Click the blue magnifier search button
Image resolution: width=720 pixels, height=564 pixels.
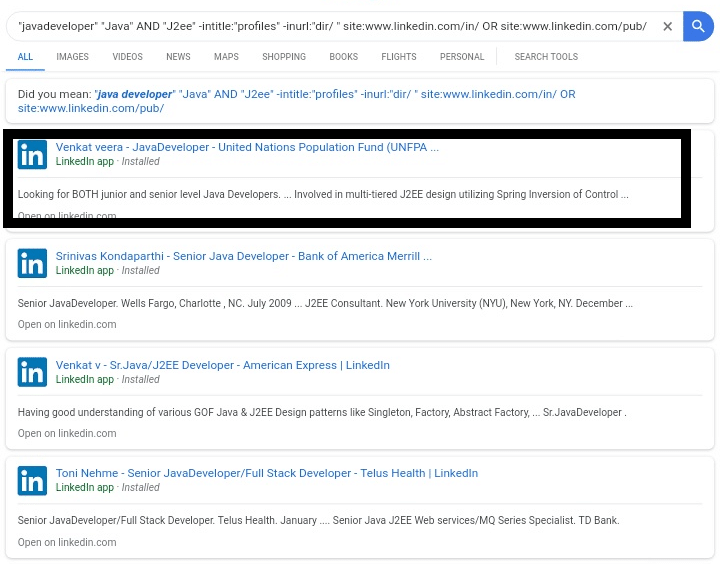point(698,26)
